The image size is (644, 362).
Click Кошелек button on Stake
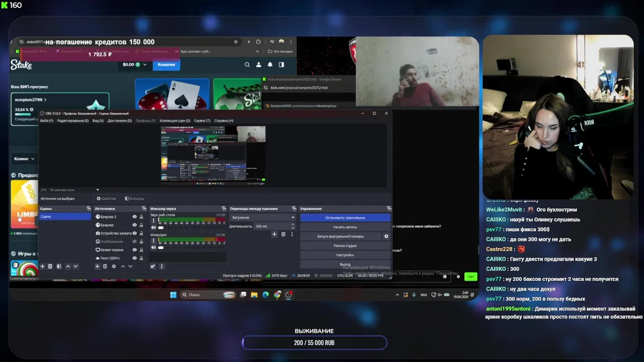pyautogui.click(x=166, y=64)
